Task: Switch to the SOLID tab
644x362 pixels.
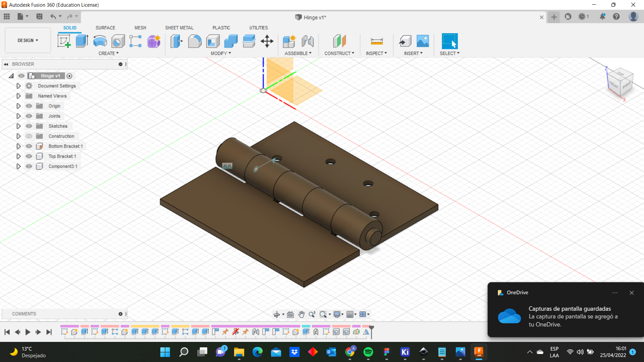Action: pos(70,28)
